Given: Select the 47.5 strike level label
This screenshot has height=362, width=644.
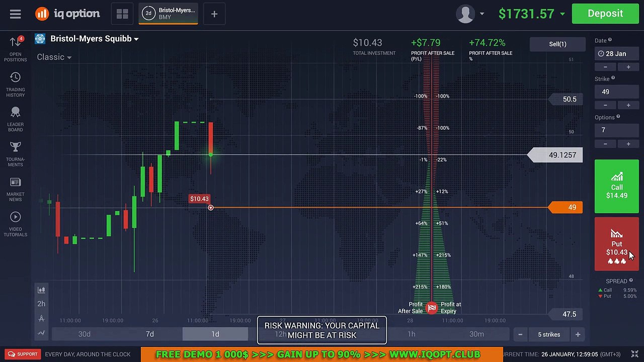Looking at the screenshot, I should tap(565, 314).
